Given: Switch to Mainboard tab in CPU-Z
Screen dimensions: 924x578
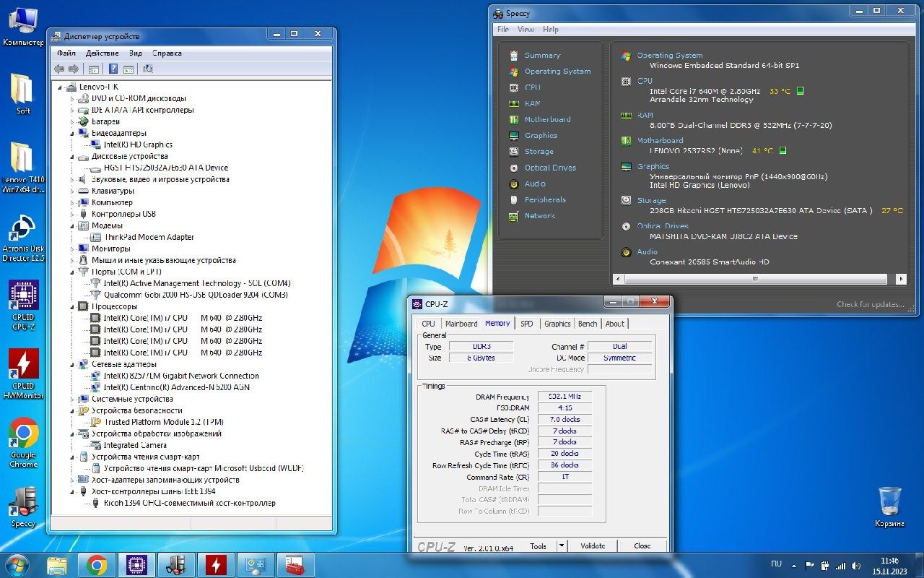Looking at the screenshot, I should [x=461, y=324].
